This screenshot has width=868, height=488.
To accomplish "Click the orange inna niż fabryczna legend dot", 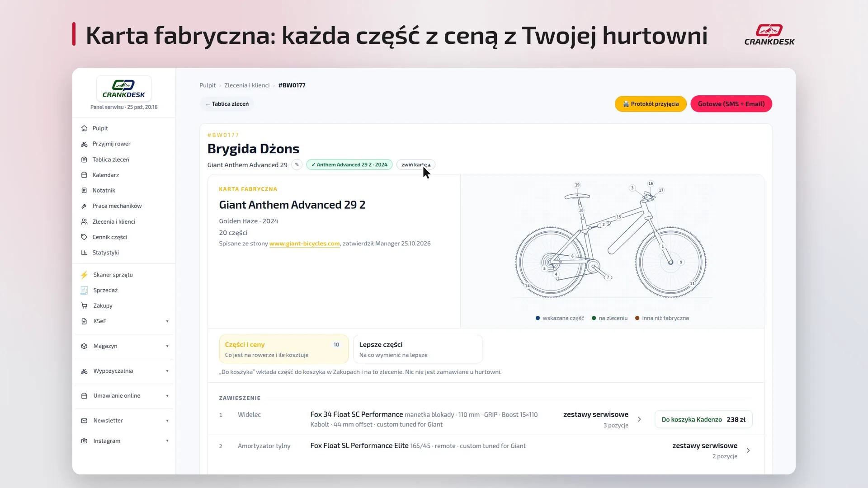I will 637,318.
